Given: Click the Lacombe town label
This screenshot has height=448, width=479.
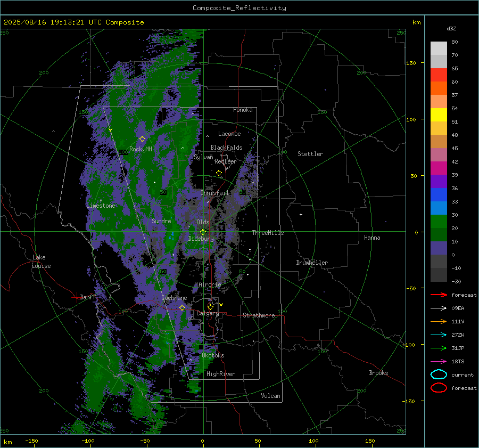Looking at the screenshot, I should pos(229,134).
